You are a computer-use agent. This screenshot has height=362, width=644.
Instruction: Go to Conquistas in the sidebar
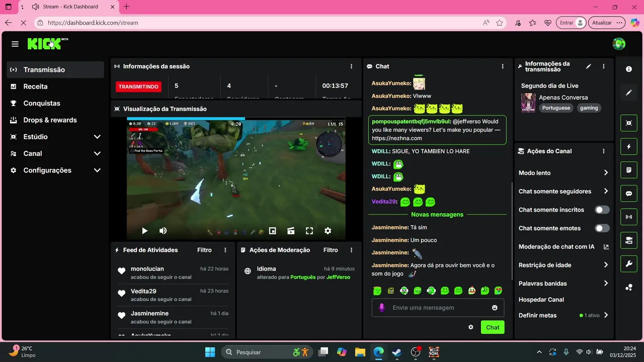click(x=55, y=103)
